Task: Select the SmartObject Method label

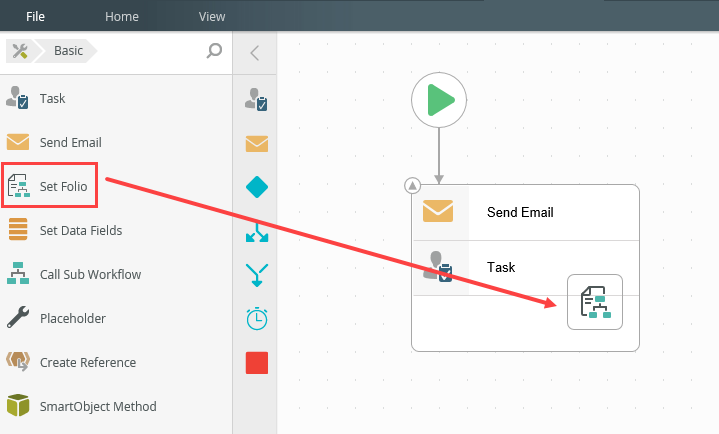Action: (x=98, y=406)
